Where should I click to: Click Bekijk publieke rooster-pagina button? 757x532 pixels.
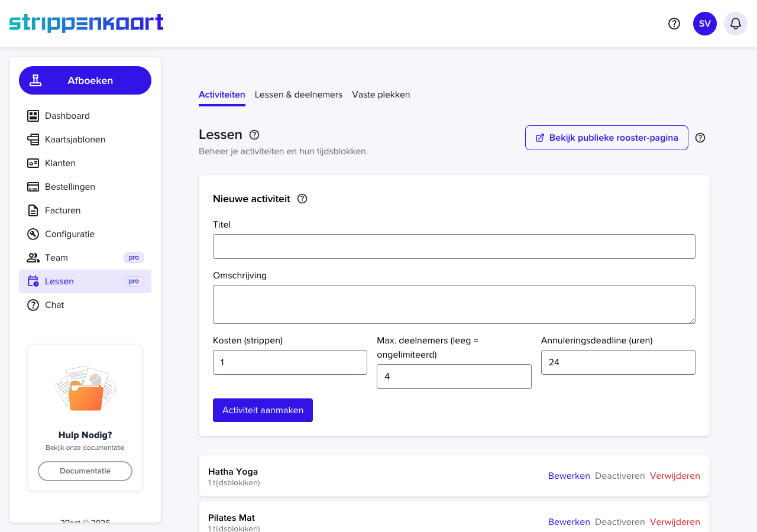click(x=607, y=138)
